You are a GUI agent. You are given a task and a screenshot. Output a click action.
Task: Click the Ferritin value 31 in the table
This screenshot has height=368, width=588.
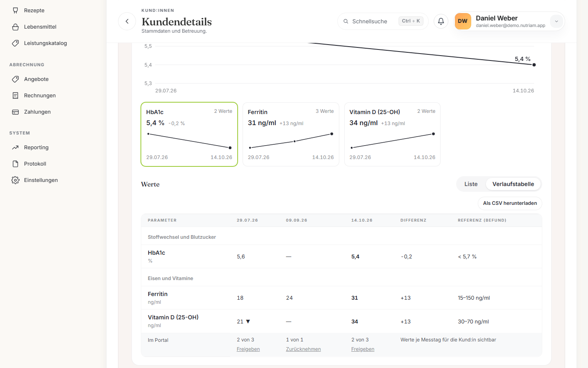354,298
